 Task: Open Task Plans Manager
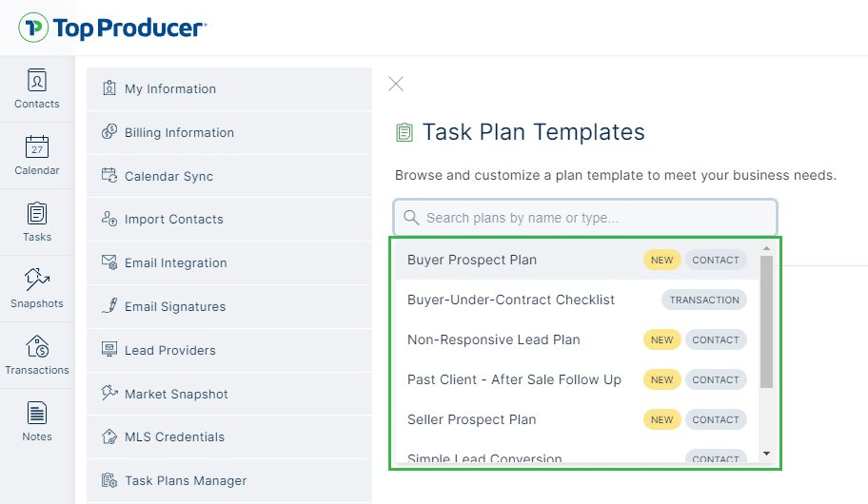pyautogui.click(x=186, y=481)
